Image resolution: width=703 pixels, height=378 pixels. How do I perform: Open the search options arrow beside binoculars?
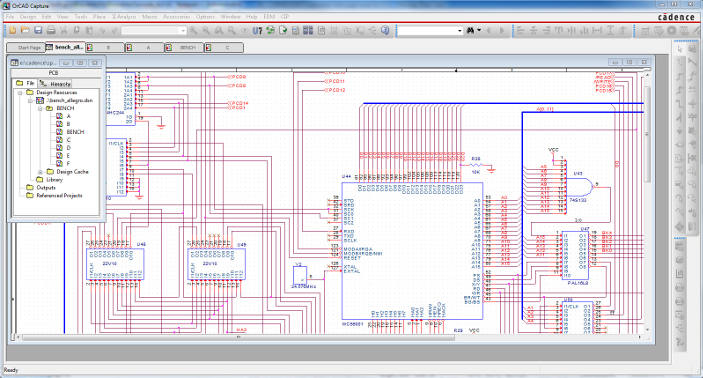479,30
